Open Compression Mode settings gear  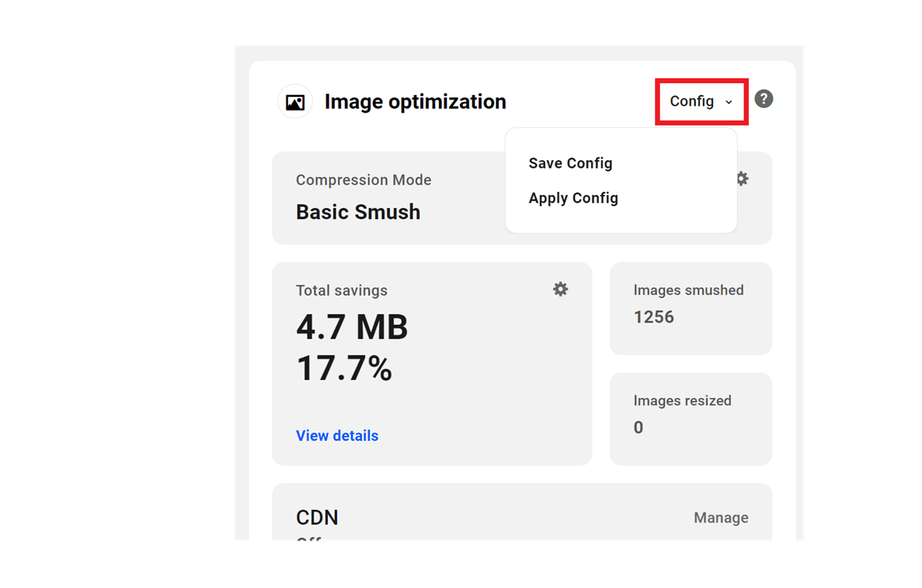coord(742,178)
